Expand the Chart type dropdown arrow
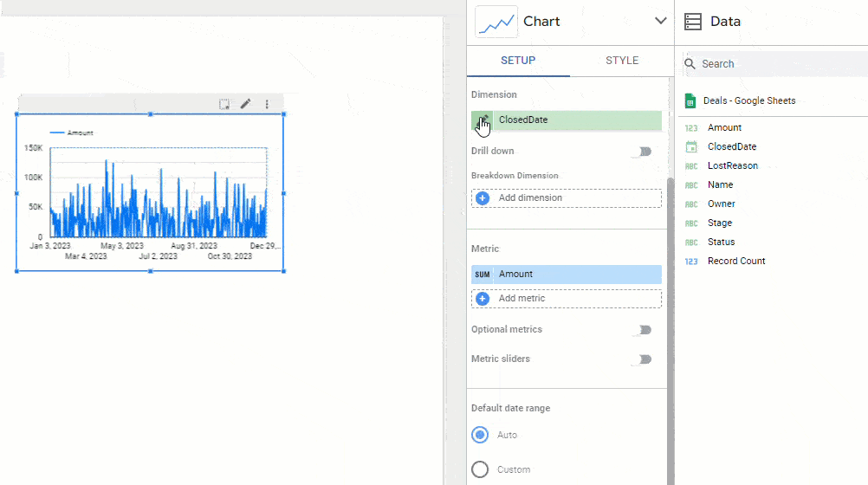This screenshot has width=868, height=485. click(660, 21)
